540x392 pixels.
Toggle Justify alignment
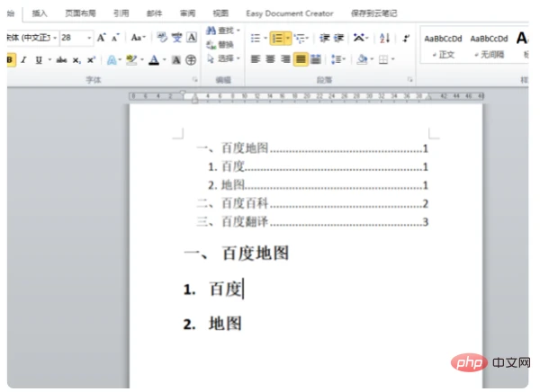coord(301,59)
